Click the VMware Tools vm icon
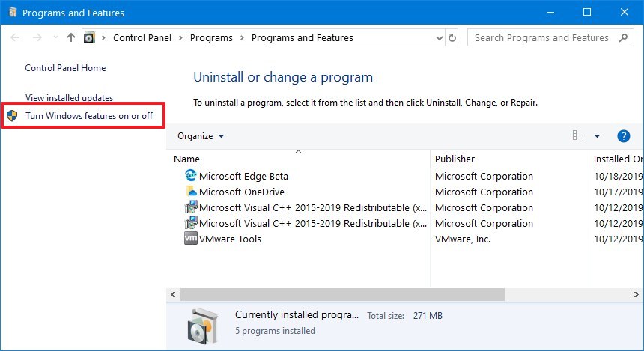This screenshot has height=351, width=644. (190, 239)
